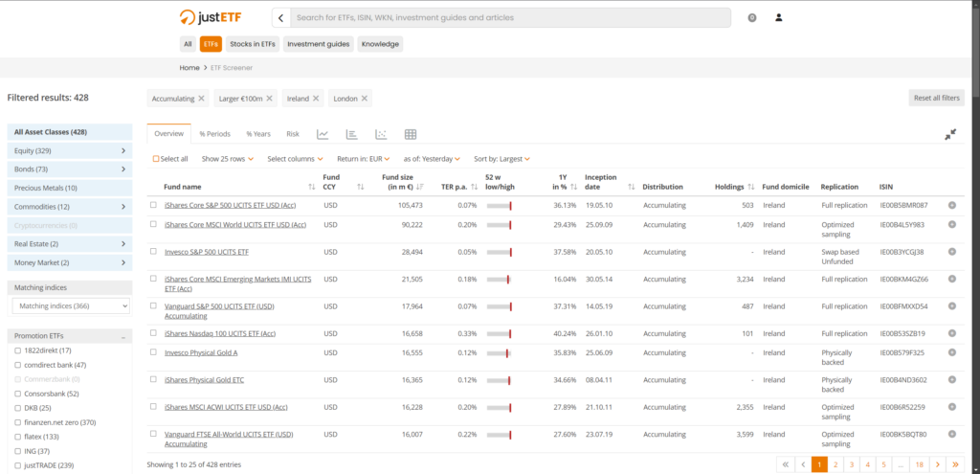
Task: Switch to the line chart view icon
Action: (x=323, y=134)
